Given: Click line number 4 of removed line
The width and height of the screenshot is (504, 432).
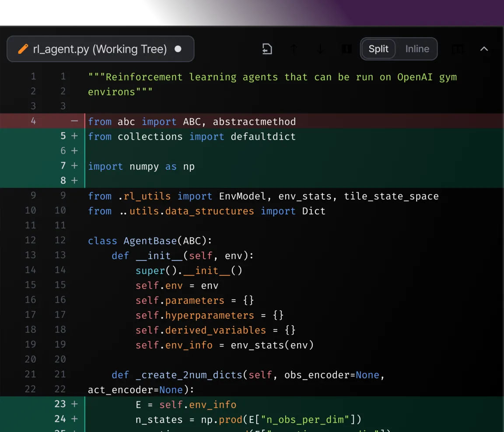Looking at the screenshot, I should (x=33, y=121).
